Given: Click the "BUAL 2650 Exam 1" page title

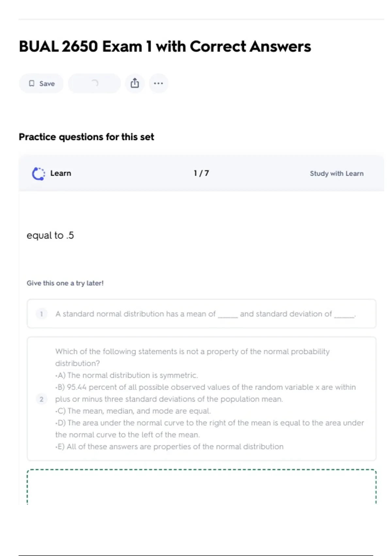Looking at the screenshot, I should coord(165,46).
